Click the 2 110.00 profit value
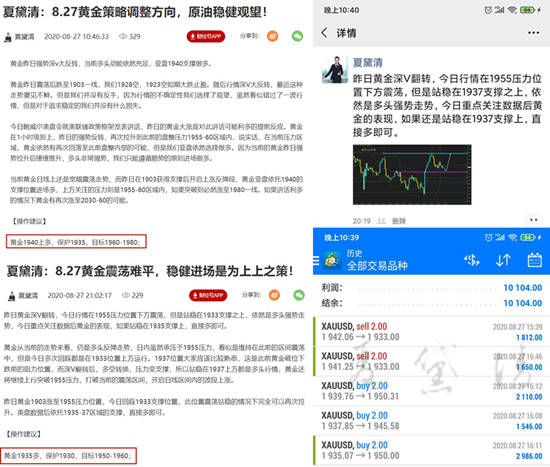 click(x=529, y=397)
